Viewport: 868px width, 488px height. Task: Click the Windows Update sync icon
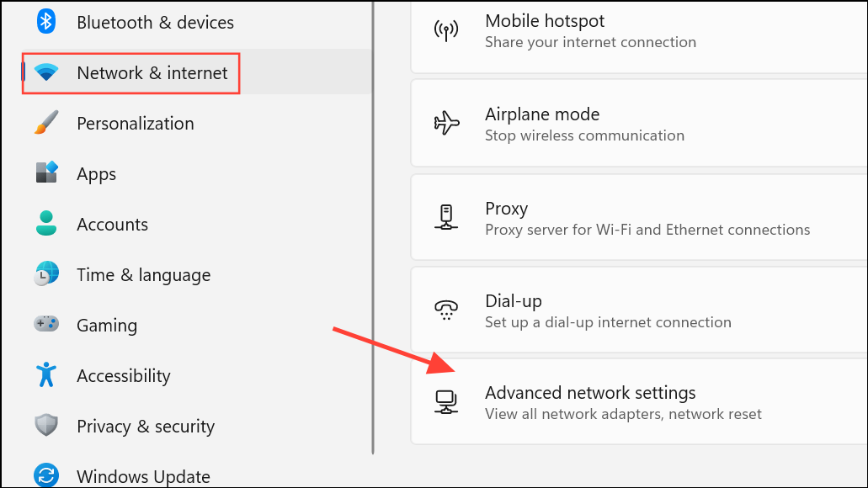46,475
